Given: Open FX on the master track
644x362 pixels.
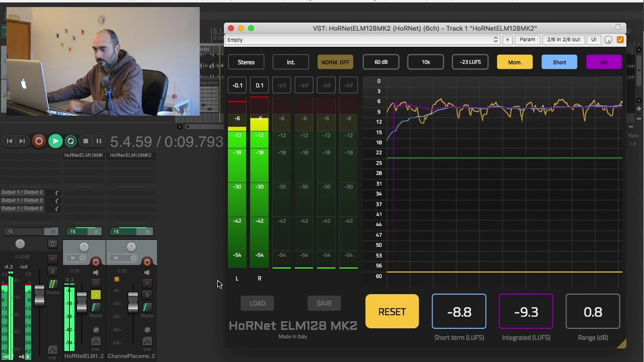Looking at the screenshot, I should point(24,232).
